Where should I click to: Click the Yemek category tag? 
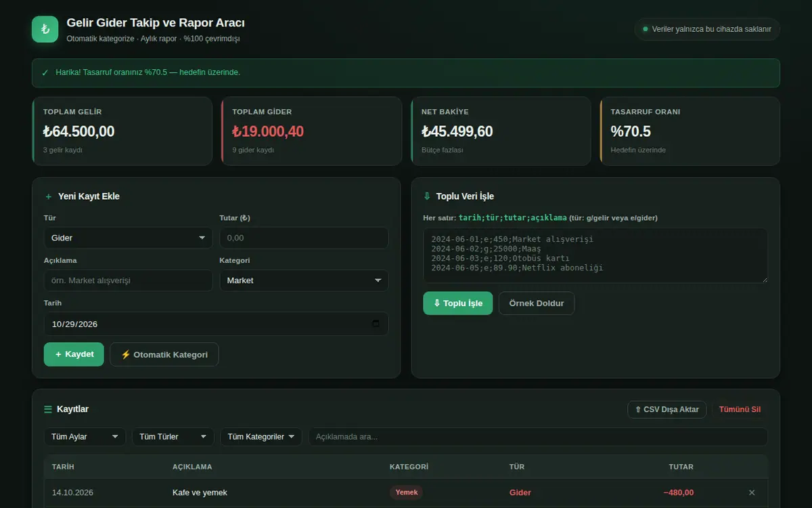click(407, 492)
